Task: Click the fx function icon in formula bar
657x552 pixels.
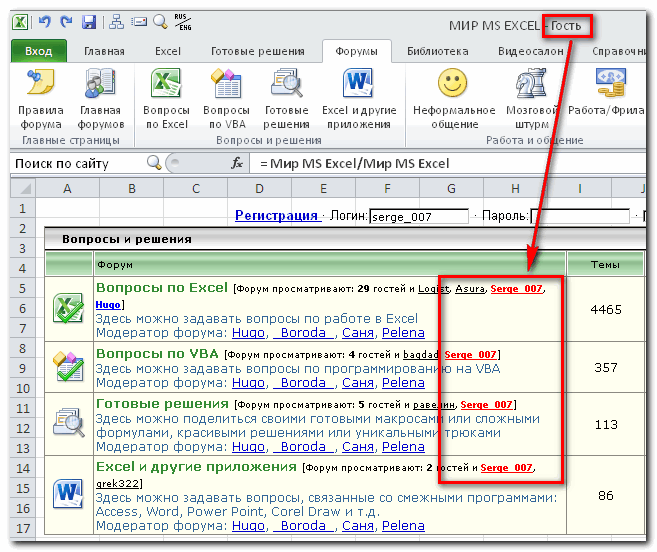Action: (x=237, y=163)
